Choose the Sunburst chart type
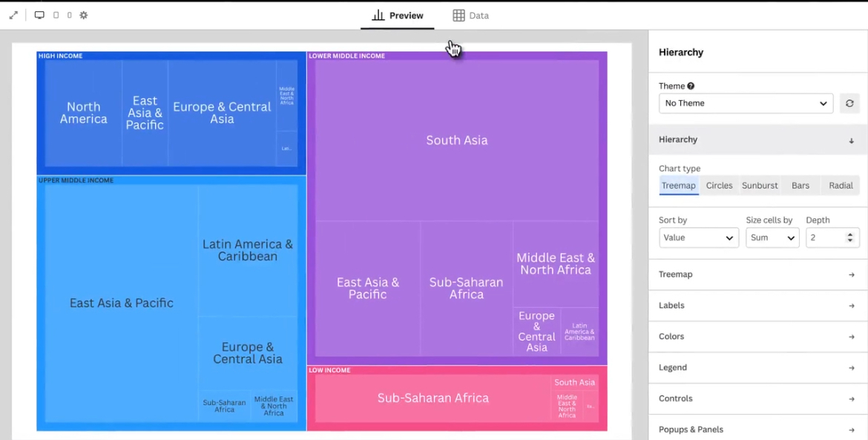Viewport: 868px width, 440px height. click(x=760, y=185)
